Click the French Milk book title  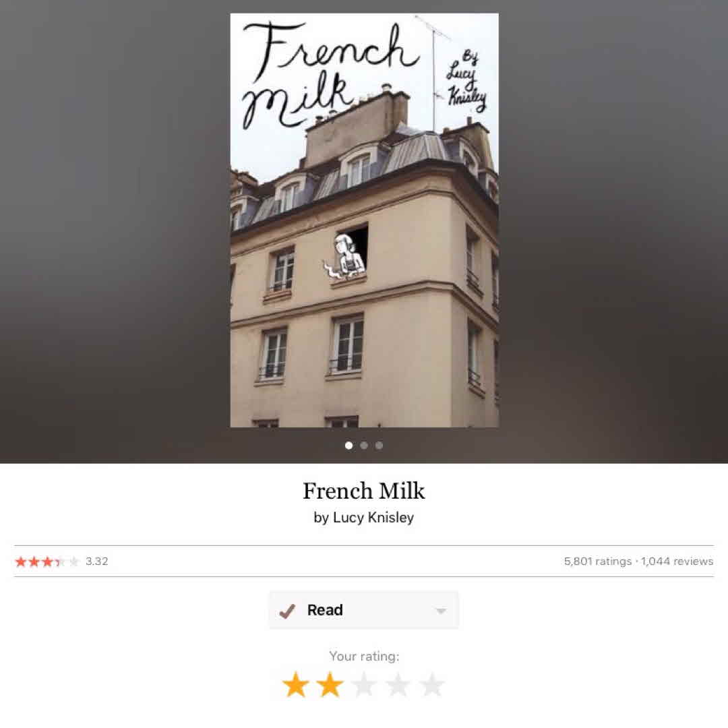point(364,491)
